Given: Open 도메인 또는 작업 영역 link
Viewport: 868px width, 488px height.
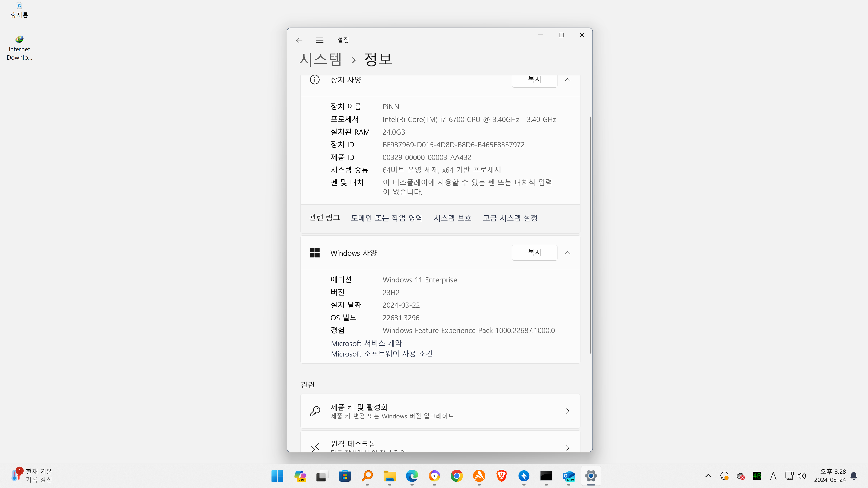Looking at the screenshot, I should (387, 218).
